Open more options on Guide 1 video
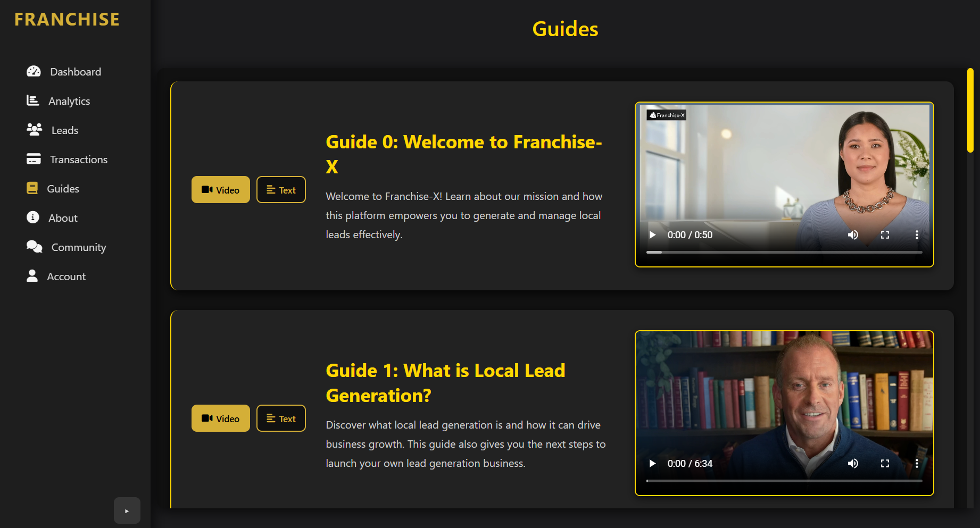Image resolution: width=980 pixels, height=528 pixels. pyautogui.click(x=917, y=463)
